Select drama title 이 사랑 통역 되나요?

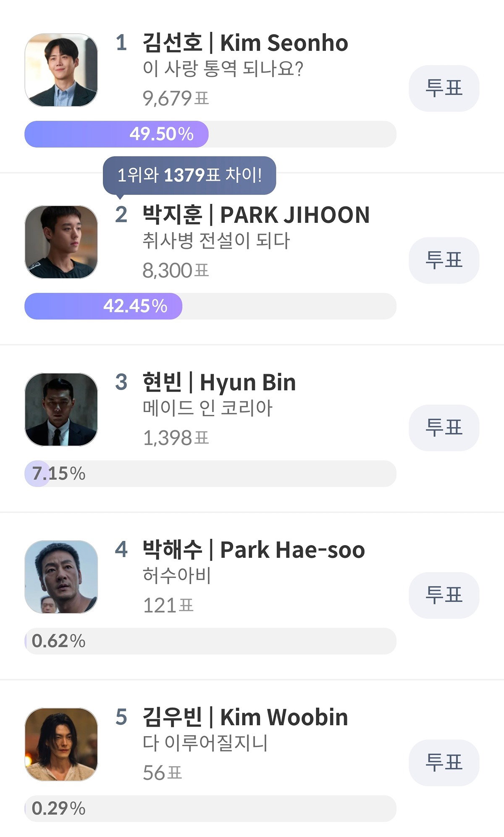tap(223, 69)
